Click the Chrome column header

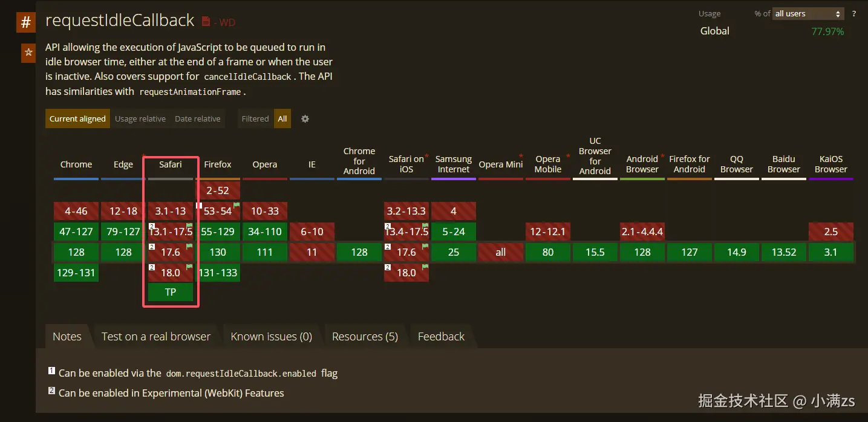point(76,164)
